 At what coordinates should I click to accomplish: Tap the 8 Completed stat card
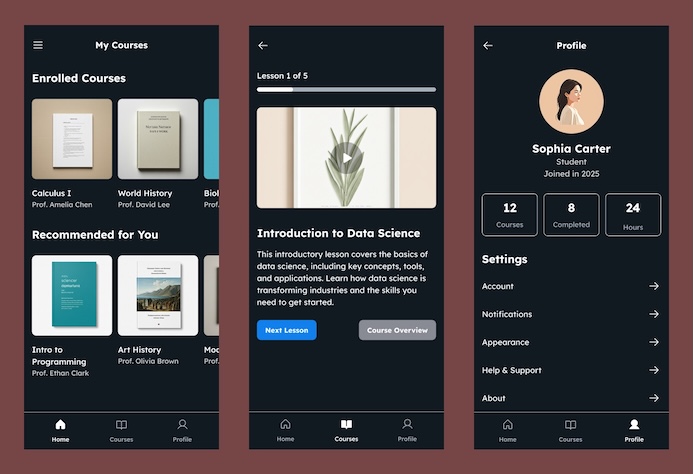point(571,214)
